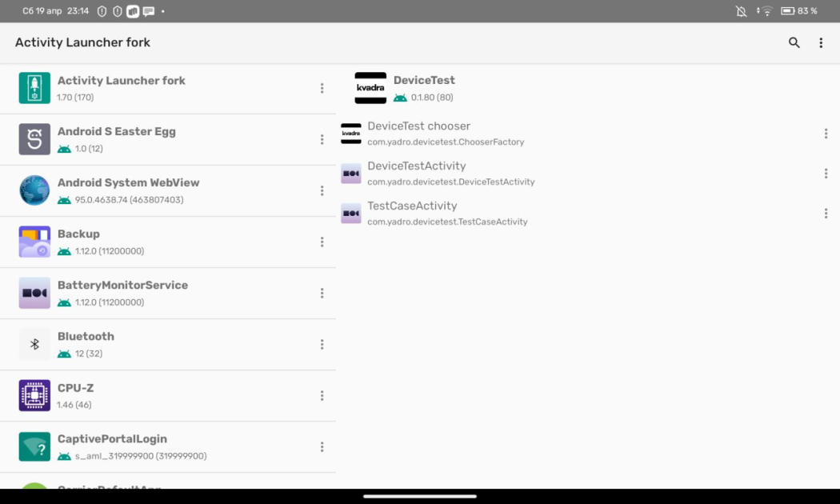Select the Android S Easter Egg entry

tap(168, 139)
